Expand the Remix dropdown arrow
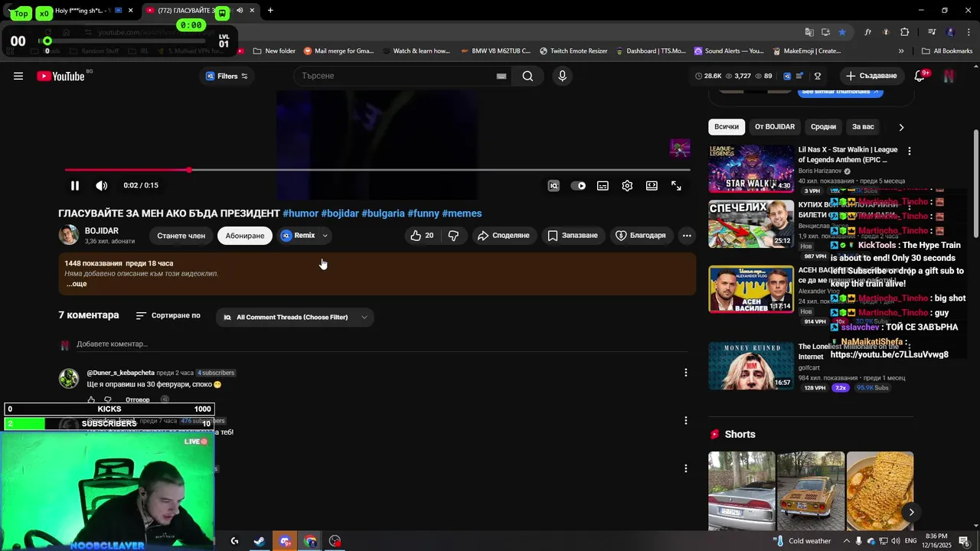Image resolution: width=980 pixels, height=551 pixels. [x=325, y=236]
